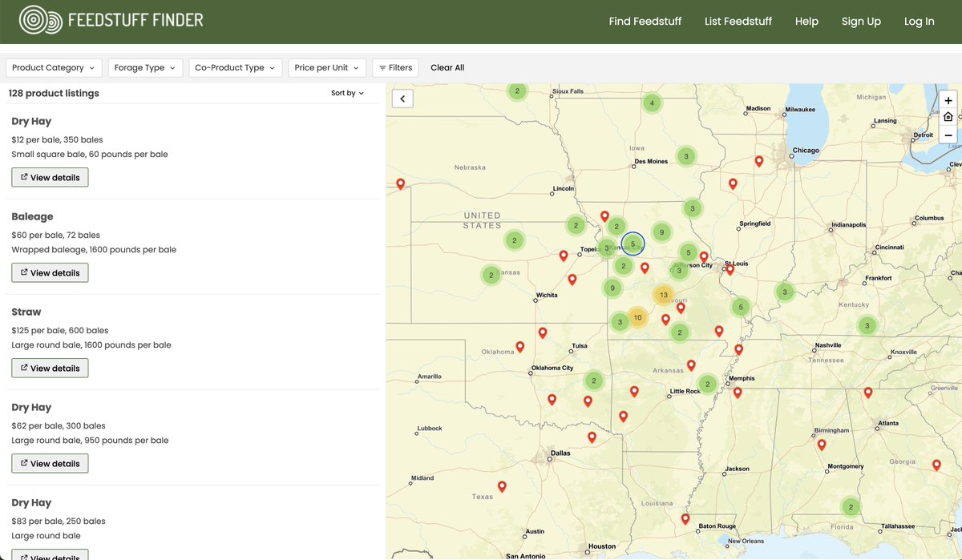
Task: Click Sign Up in the header
Action: (x=861, y=22)
